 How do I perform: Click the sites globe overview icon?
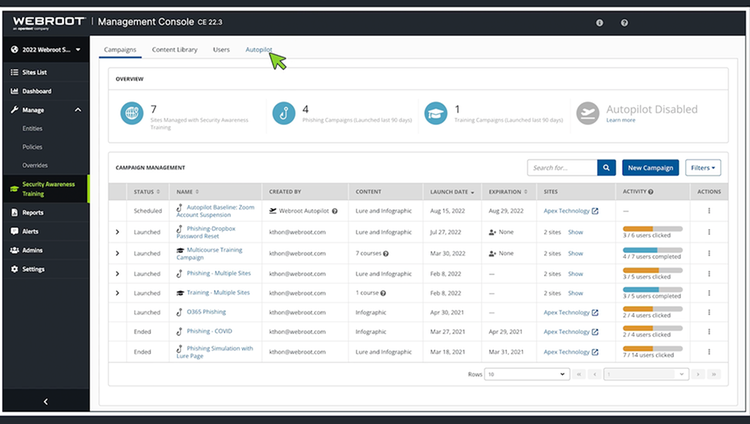coord(132,113)
